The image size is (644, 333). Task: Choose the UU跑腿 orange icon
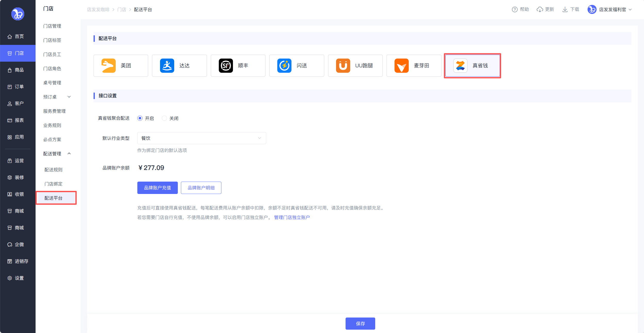(x=343, y=66)
